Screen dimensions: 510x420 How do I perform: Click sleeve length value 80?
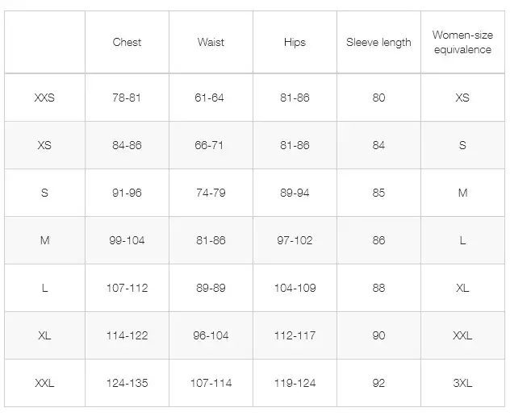[x=378, y=98]
